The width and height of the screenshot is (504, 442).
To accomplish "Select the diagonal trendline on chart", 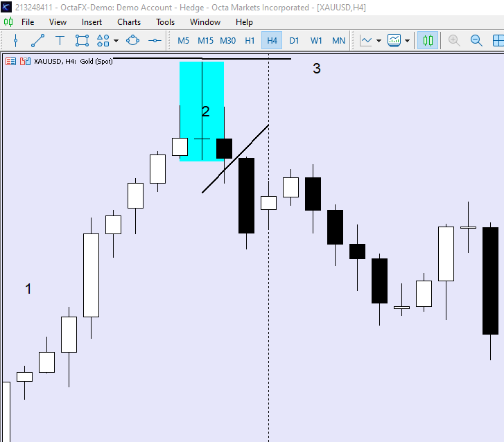I will [235, 159].
